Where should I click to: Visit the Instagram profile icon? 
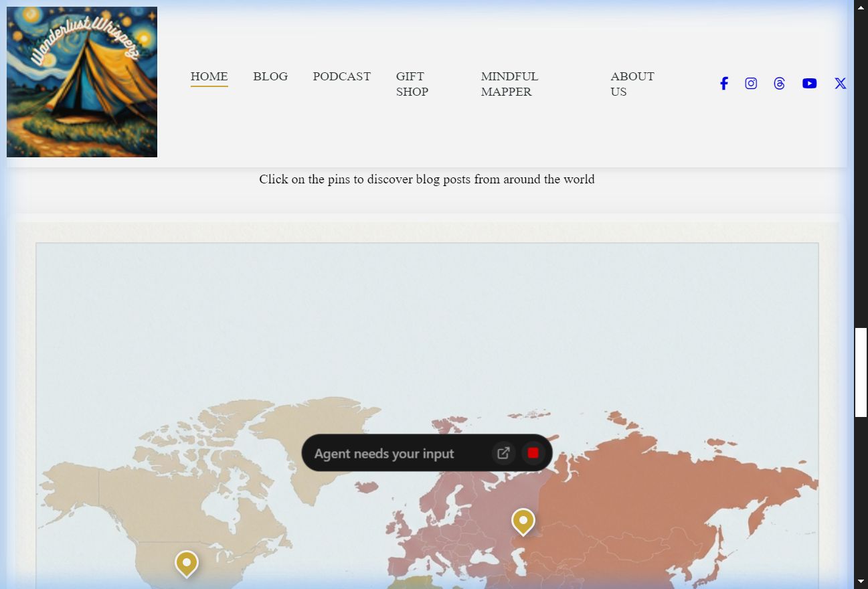click(751, 84)
